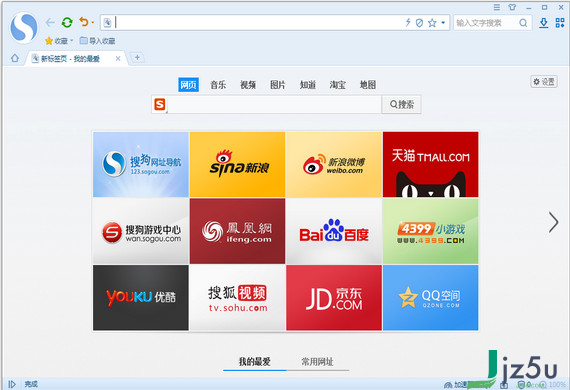Select the 知道 search category
Image resolution: width=570 pixels, height=390 pixels.
[308, 85]
